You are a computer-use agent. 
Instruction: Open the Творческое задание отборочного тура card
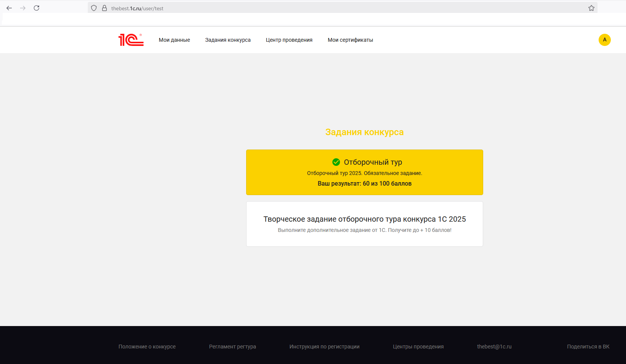[x=365, y=224]
